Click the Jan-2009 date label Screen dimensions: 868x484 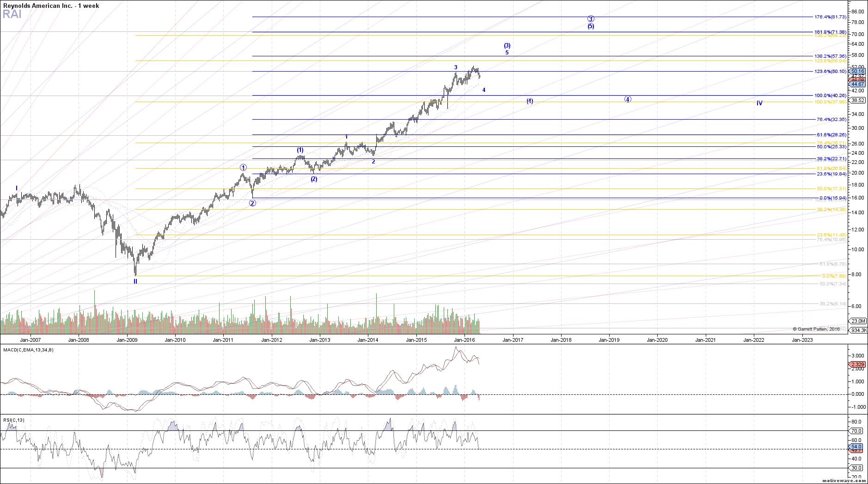(x=127, y=340)
